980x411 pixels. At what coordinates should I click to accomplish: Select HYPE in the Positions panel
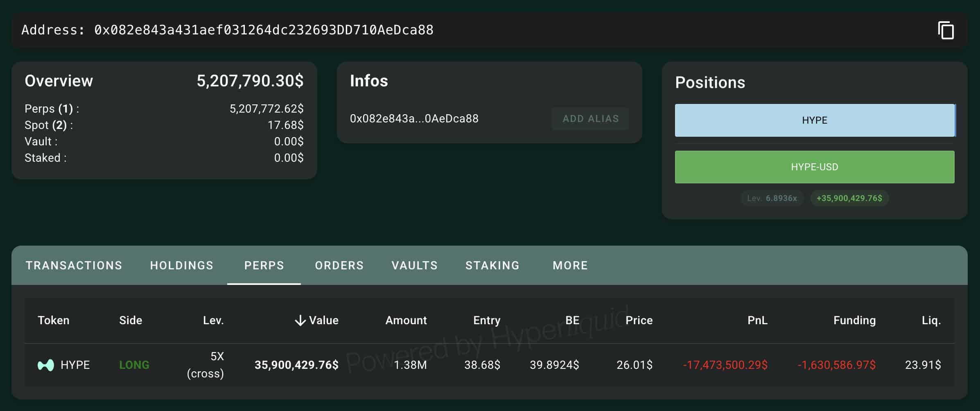(814, 120)
